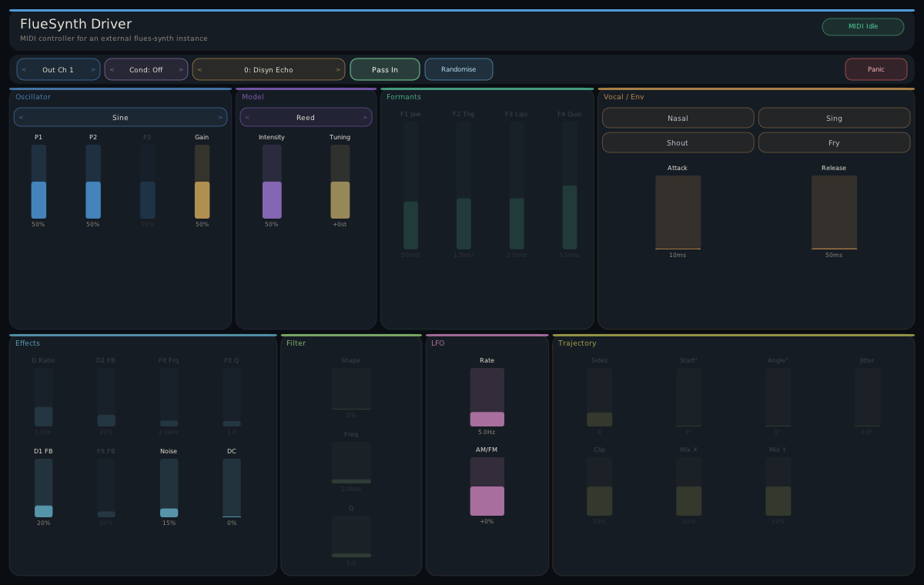Toggle the Shout vocal mode
Viewport: 924px width, 585px height.
[x=678, y=142]
